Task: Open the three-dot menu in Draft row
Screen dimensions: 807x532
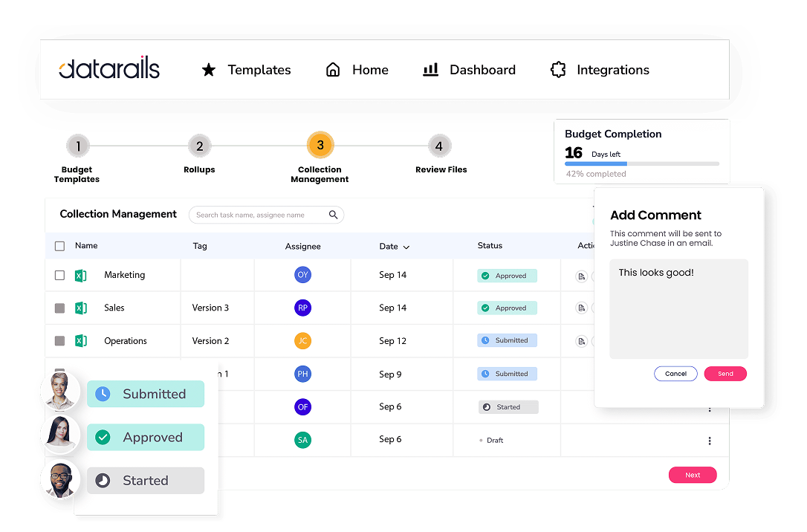Action: (710, 441)
